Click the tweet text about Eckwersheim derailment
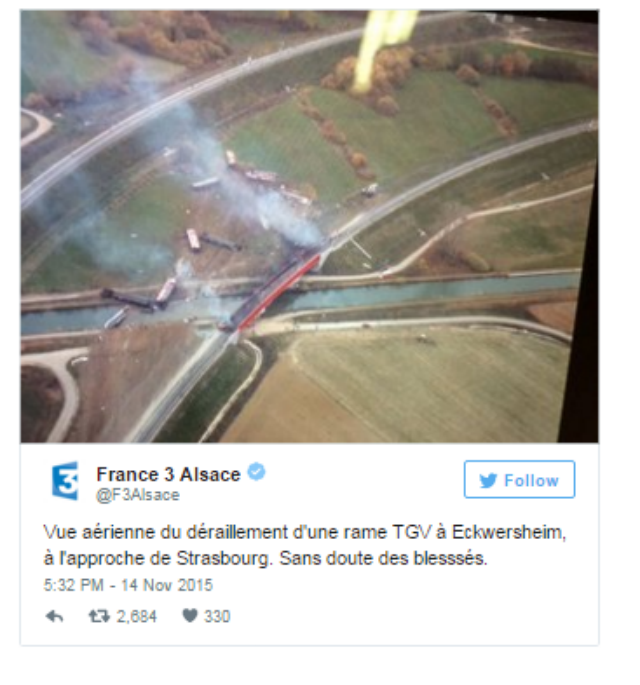This screenshot has height=685, width=640. (x=304, y=545)
